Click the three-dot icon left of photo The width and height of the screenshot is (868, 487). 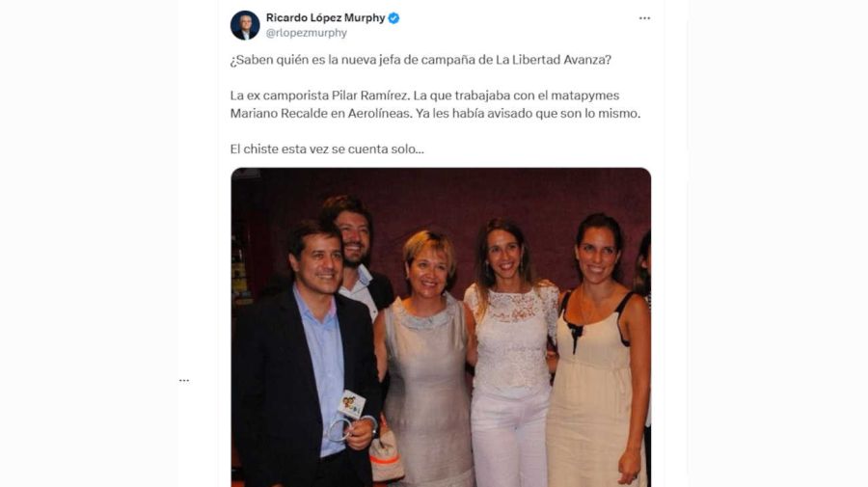pos(184,380)
